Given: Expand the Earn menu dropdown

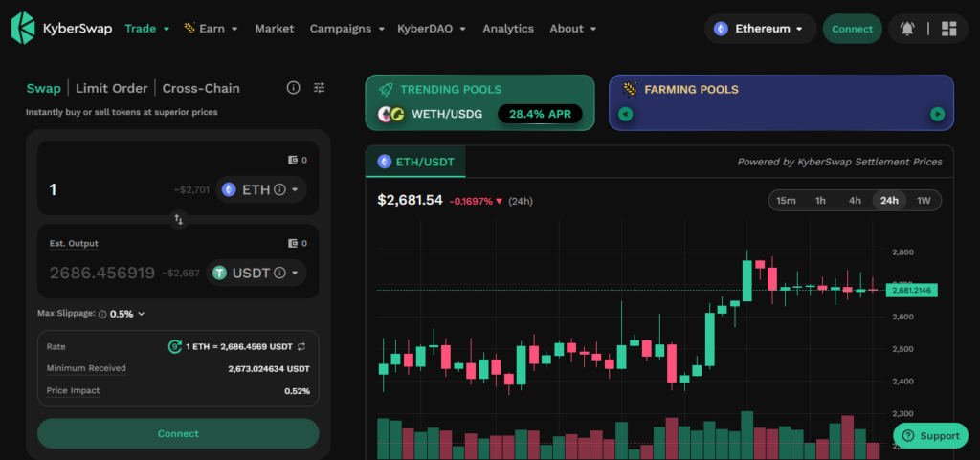Looking at the screenshot, I should pyautogui.click(x=212, y=29).
